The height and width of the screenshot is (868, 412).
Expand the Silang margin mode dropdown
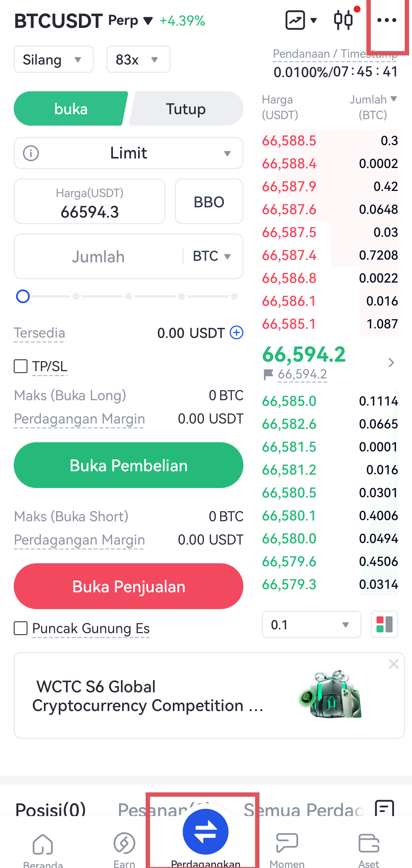[53, 60]
